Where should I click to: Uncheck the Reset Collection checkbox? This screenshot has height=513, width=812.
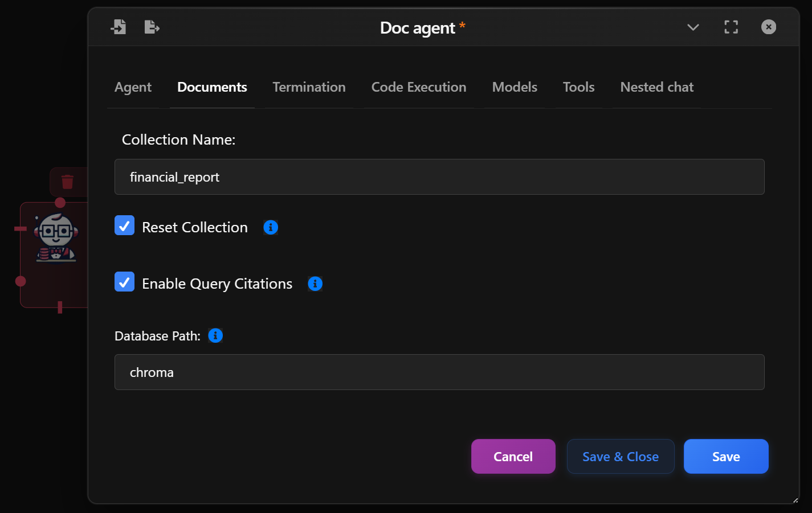pos(124,225)
